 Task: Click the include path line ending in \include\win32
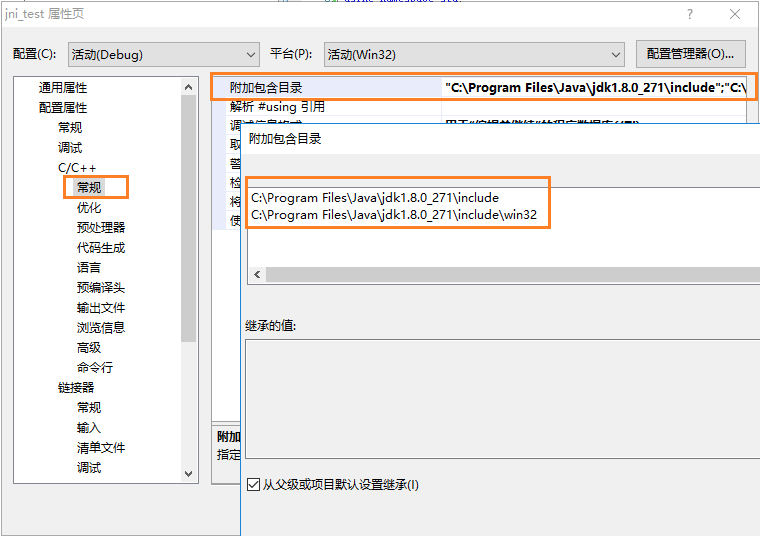pos(394,215)
